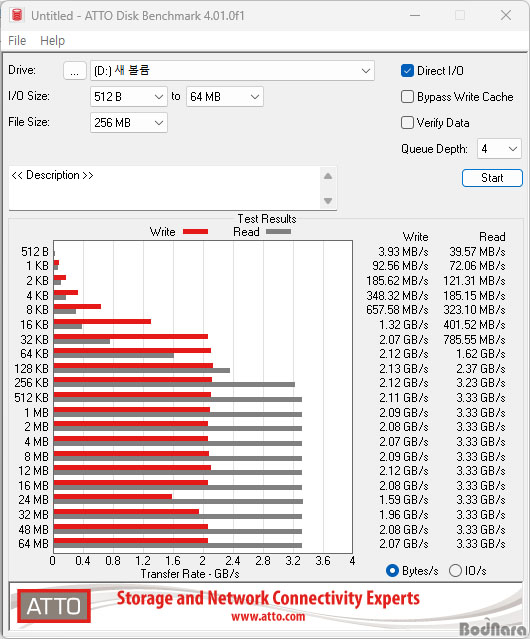The width and height of the screenshot is (530, 639).
Task: Click the gray Read legend swatch
Action: 278,231
